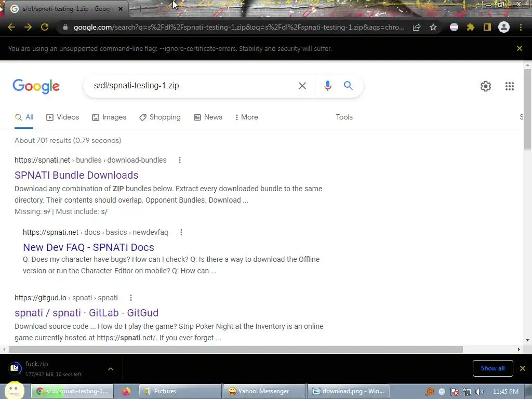Image resolution: width=532 pixels, height=399 pixels.
Task: Submit search with magnifier icon
Action: (x=348, y=86)
